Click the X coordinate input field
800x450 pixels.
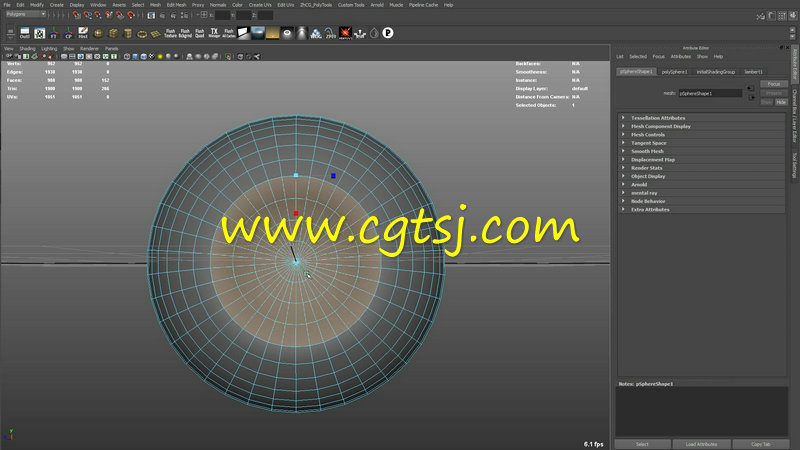[222, 15]
